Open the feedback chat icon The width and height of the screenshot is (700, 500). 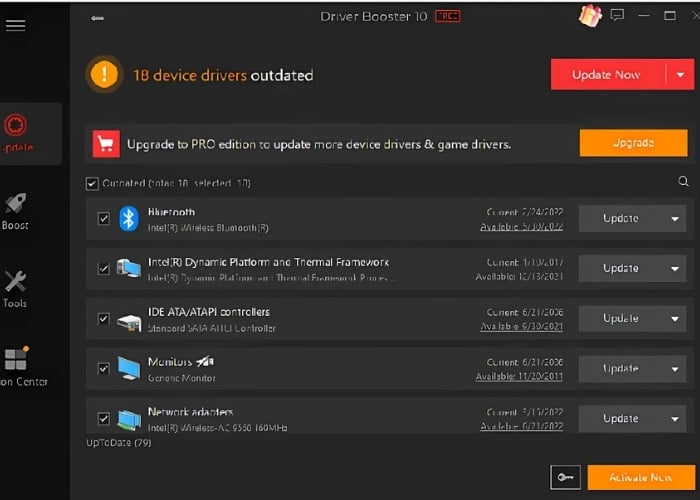[x=617, y=16]
